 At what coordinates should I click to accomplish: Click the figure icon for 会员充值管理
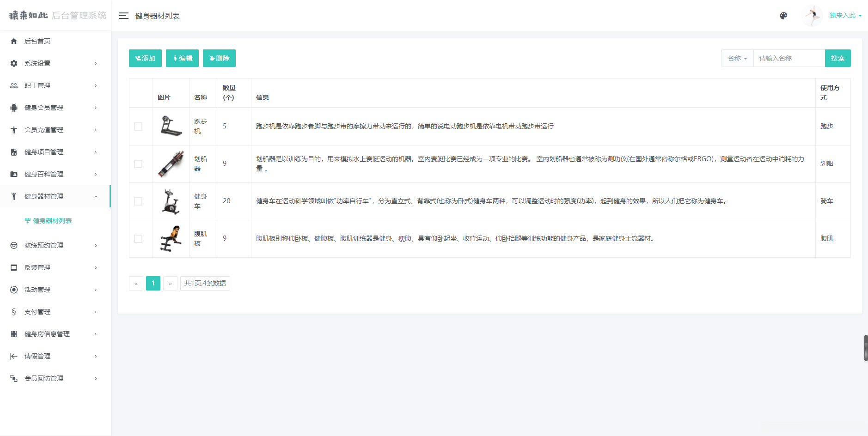point(14,130)
